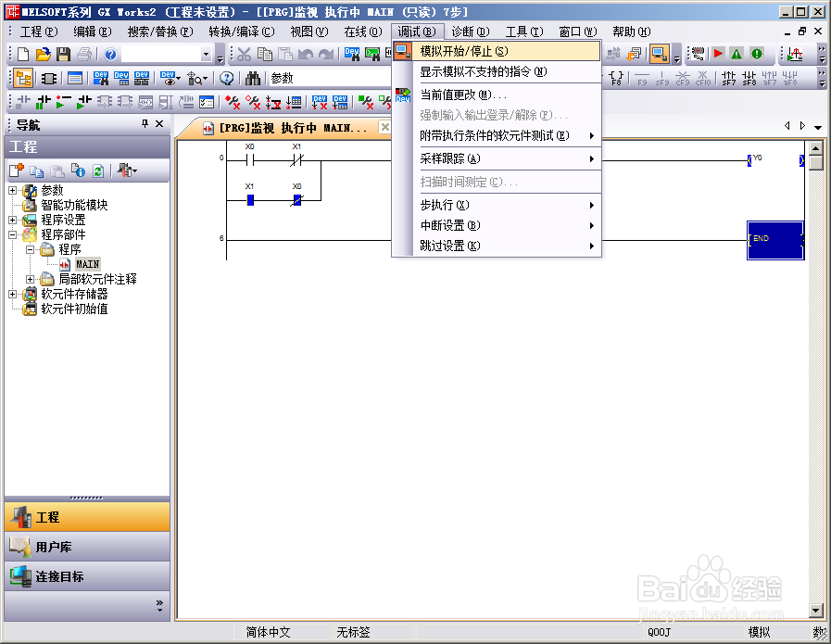The width and height of the screenshot is (831, 644).
Task: Open the 帮助 menu
Action: [631, 32]
